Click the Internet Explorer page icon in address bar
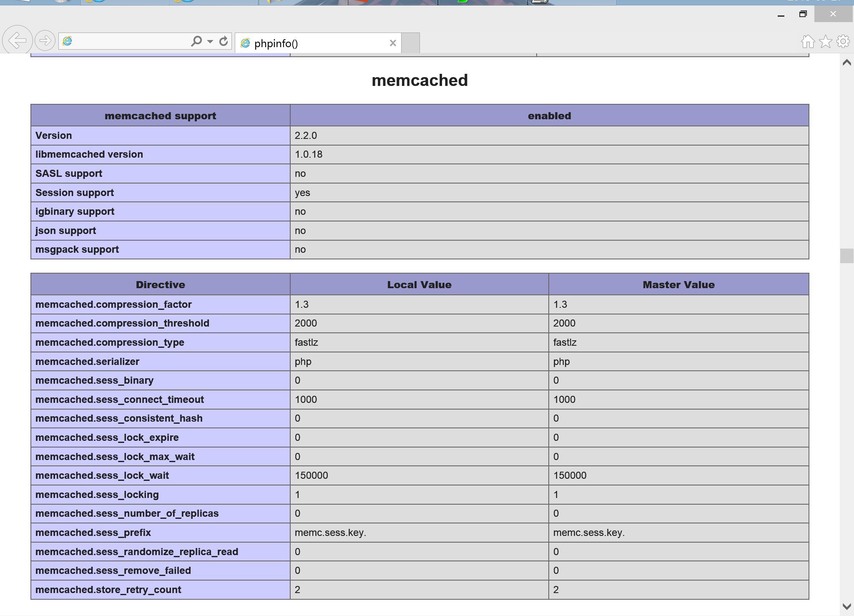The width and height of the screenshot is (854, 616). (x=67, y=41)
